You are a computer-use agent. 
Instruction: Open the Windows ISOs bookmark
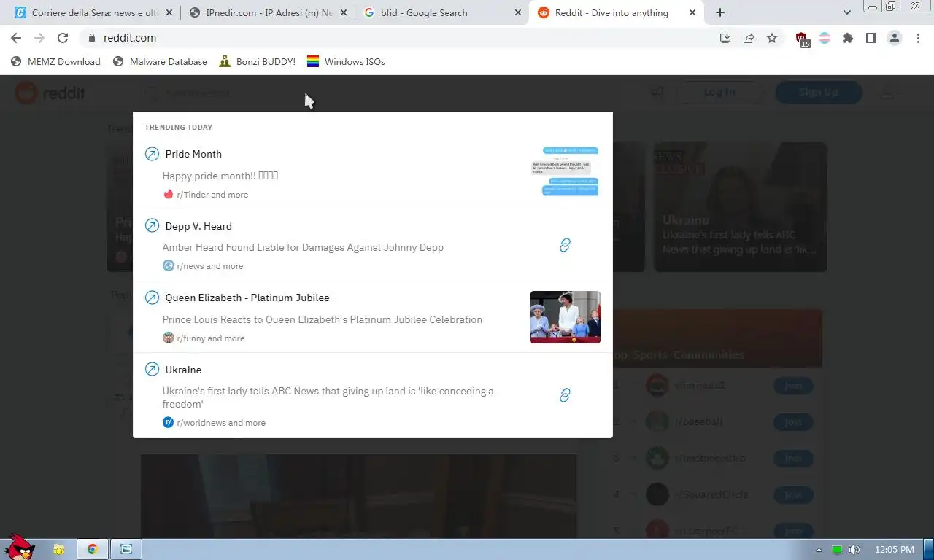click(346, 61)
